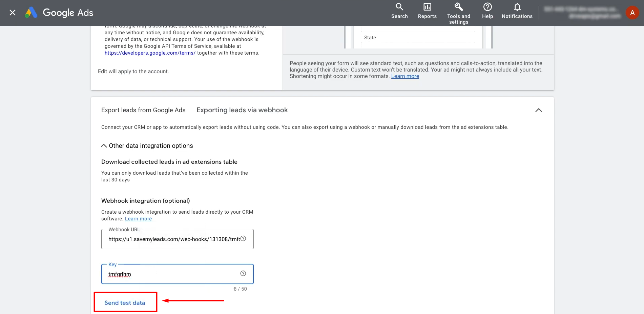Click help icon in Key field
644x314 pixels.
(x=243, y=273)
